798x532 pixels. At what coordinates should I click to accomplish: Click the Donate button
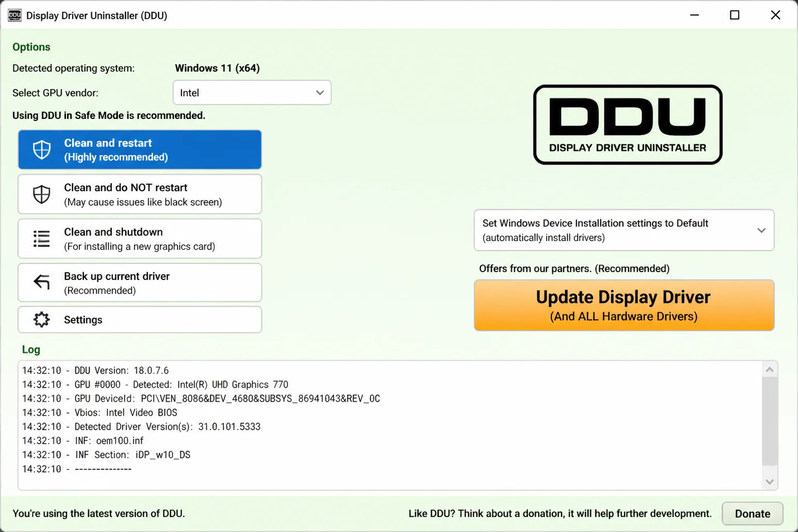752,514
